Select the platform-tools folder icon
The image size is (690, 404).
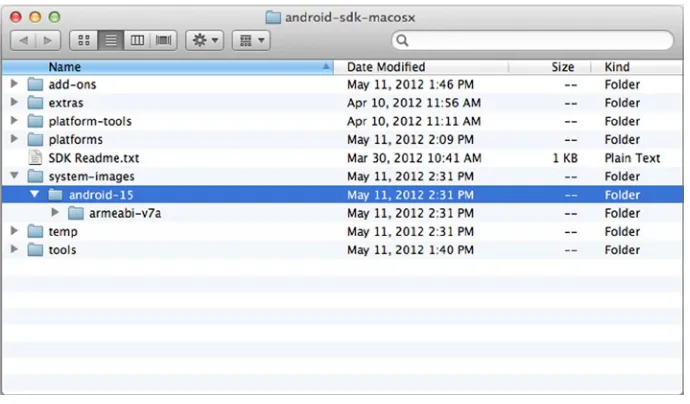pyautogui.click(x=35, y=121)
